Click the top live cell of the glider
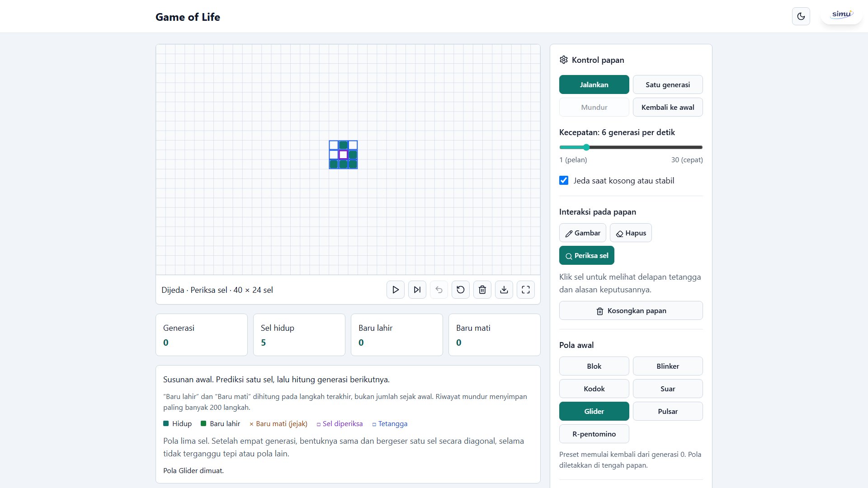Image resolution: width=868 pixels, height=488 pixels. 343,145
